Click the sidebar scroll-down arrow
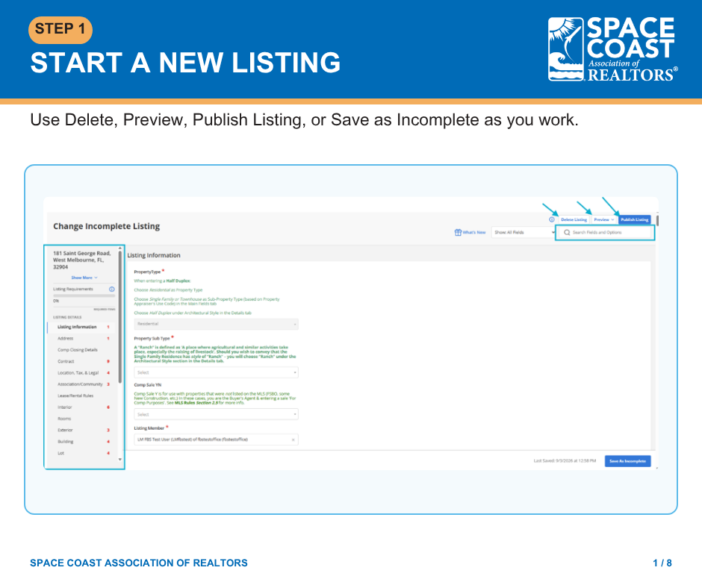The image size is (702, 588). point(120,460)
